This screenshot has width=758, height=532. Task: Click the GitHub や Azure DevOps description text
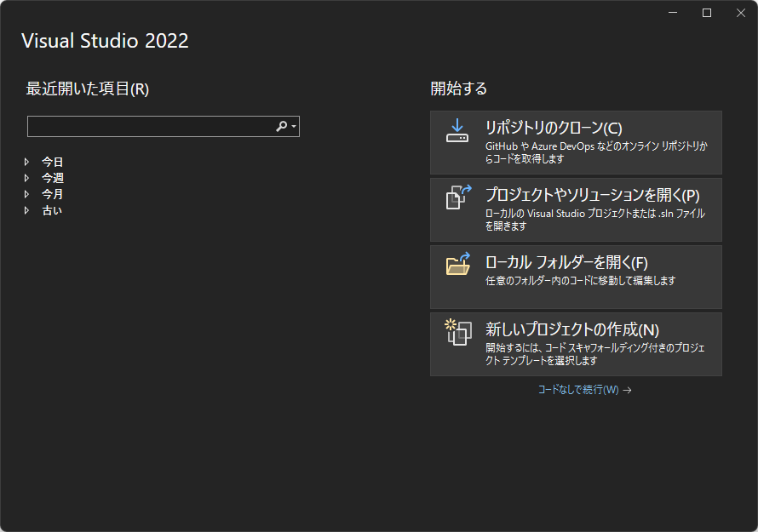click(x=596, y=152)
